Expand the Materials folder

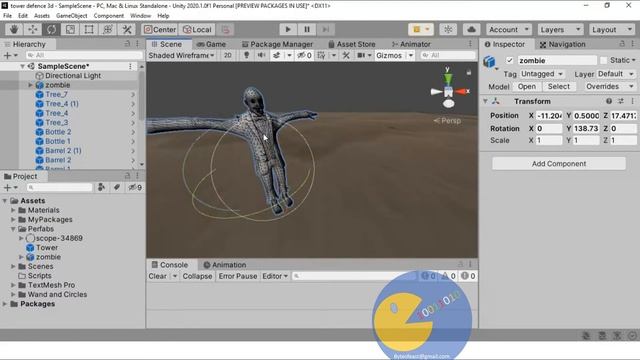pos(13,210)
